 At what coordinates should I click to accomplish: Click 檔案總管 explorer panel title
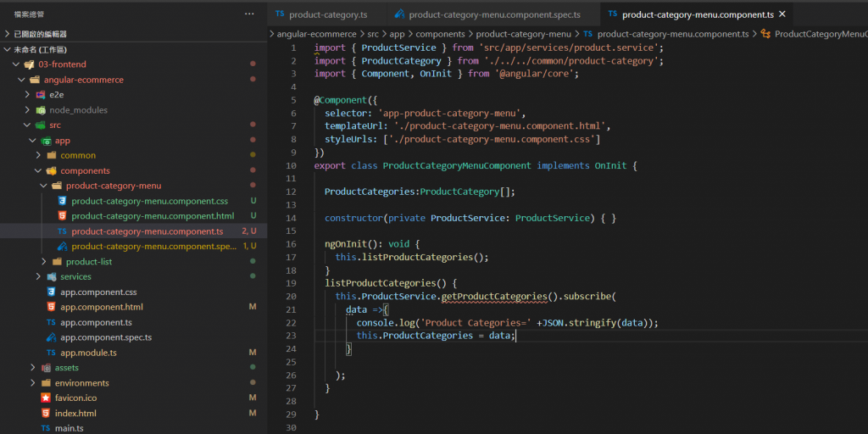tap(30, 14)
